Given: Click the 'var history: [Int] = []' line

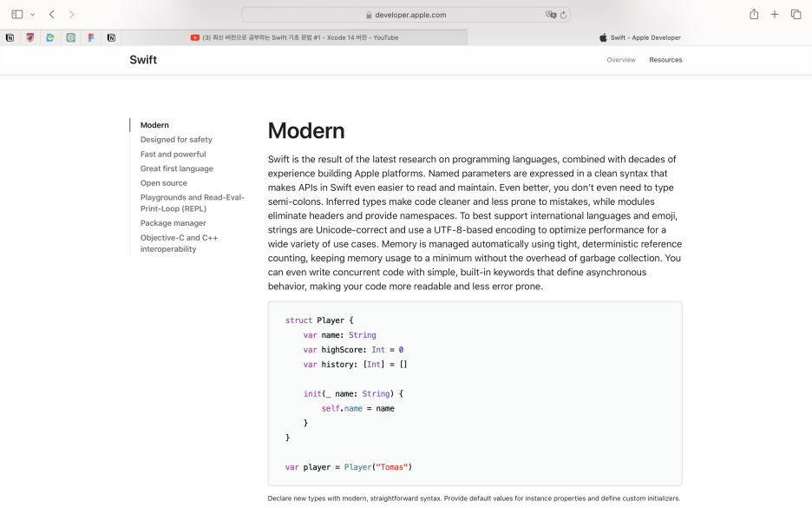Looking at the screenshot, I should 356,365.
